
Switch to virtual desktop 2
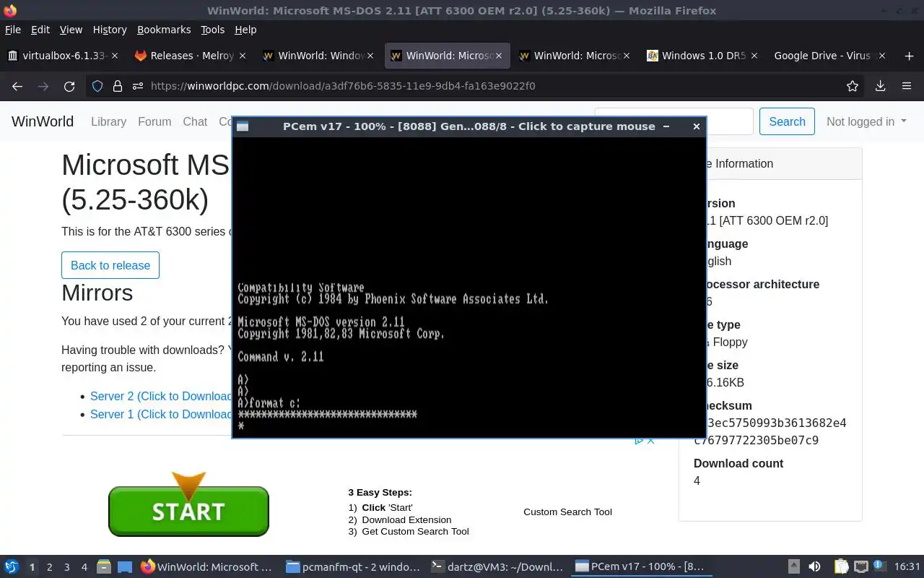[x=49, y=567]
